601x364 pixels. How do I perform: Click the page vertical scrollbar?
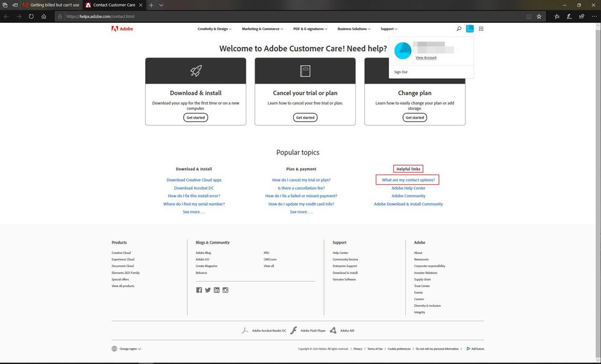pyautogui.click(x=598, y=191)
